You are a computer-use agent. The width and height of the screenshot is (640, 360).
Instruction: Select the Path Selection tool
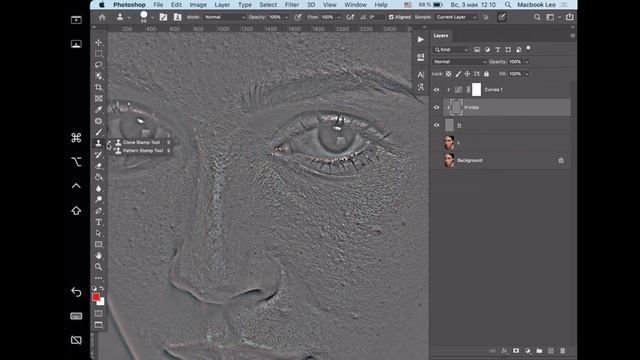pyautogui.click(x=98, y=233)
